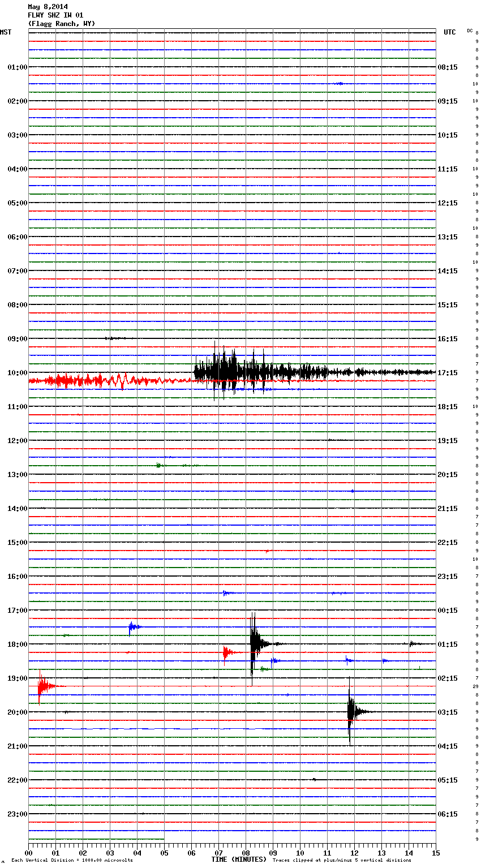
Task: Click the UTC time label "10:15"
Action: (448, 135)
